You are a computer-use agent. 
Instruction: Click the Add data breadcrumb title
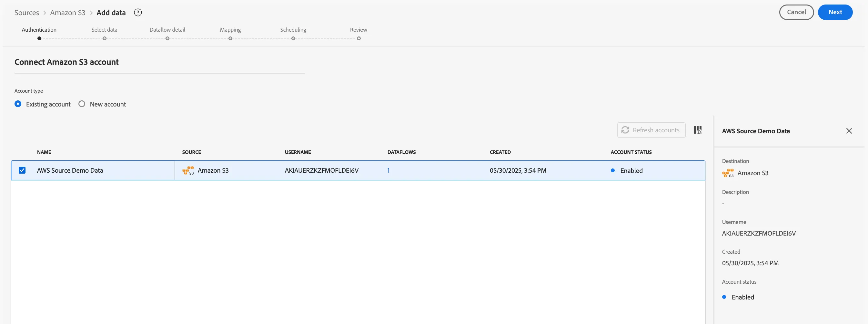pyautogui.click(x=111, y=13)
